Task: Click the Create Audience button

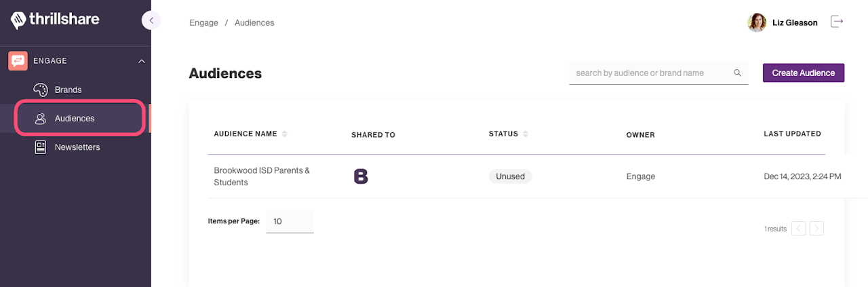Action: (x=804, y=73)
